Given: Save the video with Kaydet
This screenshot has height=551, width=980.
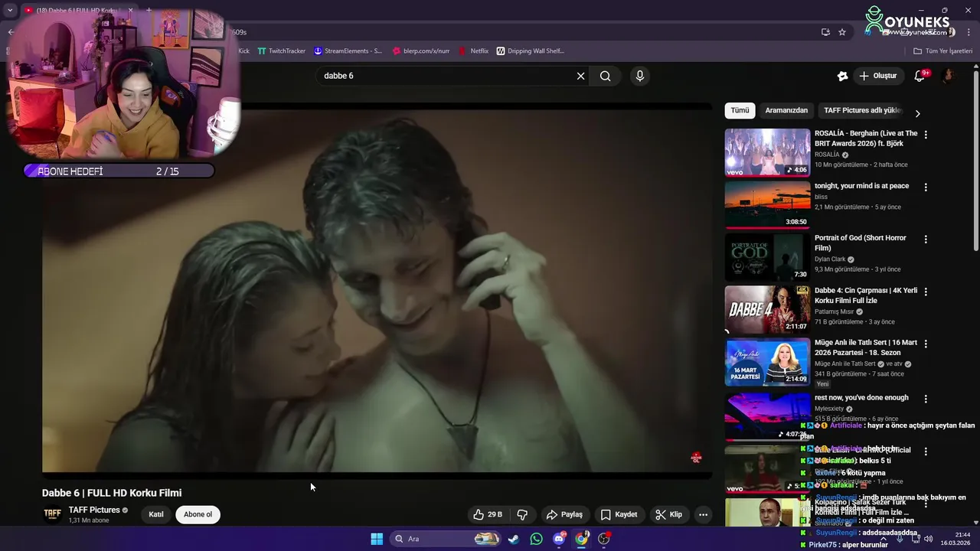Looking at the screenshot, I should point(619,514).
